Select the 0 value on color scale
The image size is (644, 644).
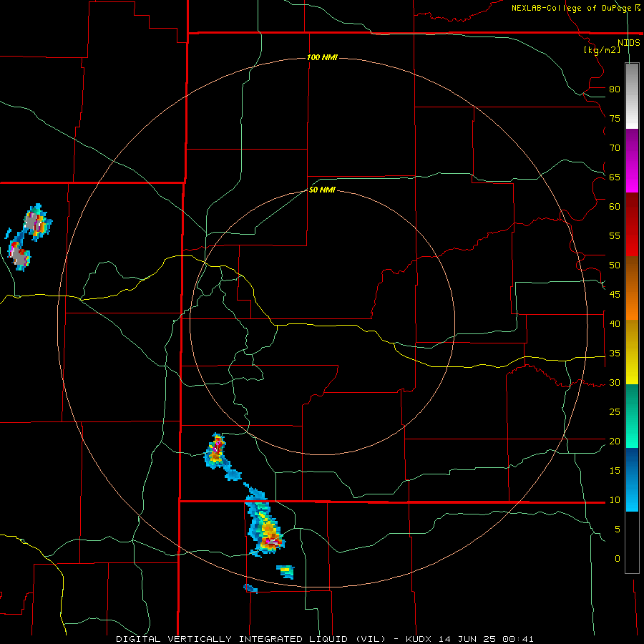pyautogui.click(x=618, y=559)
